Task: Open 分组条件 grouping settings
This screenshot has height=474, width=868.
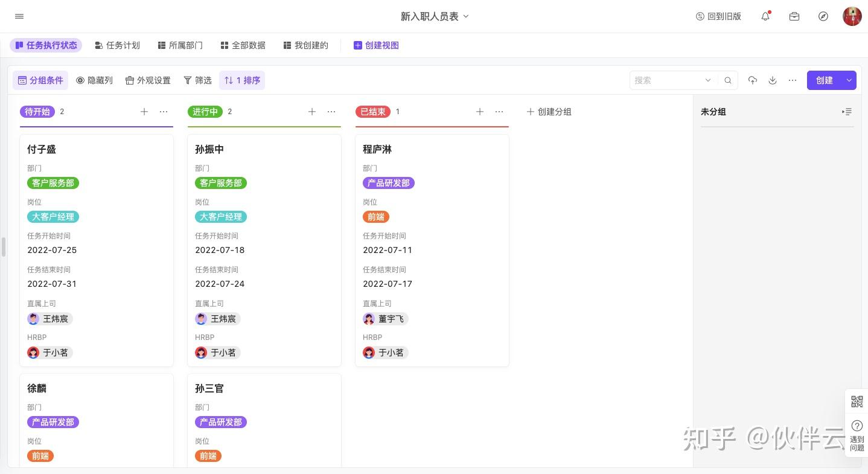Action: pos(40,80)
